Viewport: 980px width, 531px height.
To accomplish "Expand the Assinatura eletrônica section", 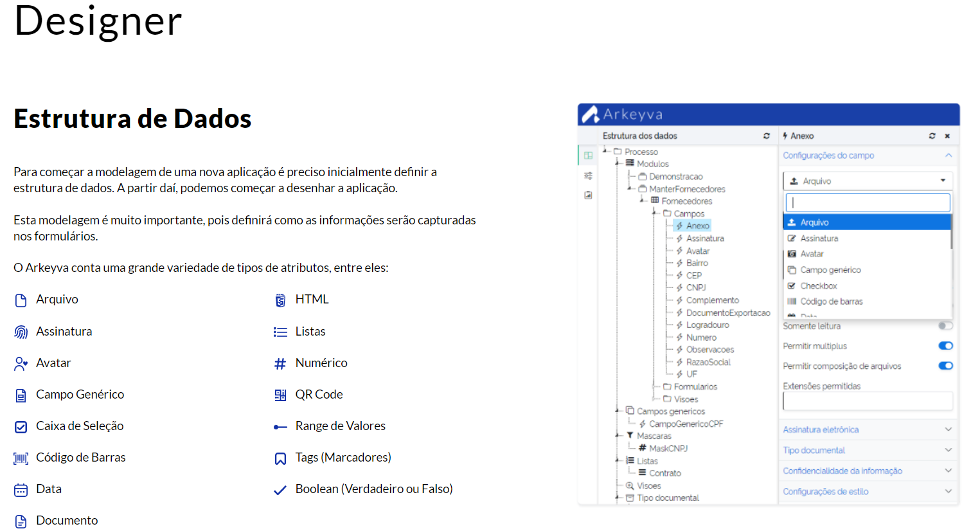I will click(x=868, y=429).
